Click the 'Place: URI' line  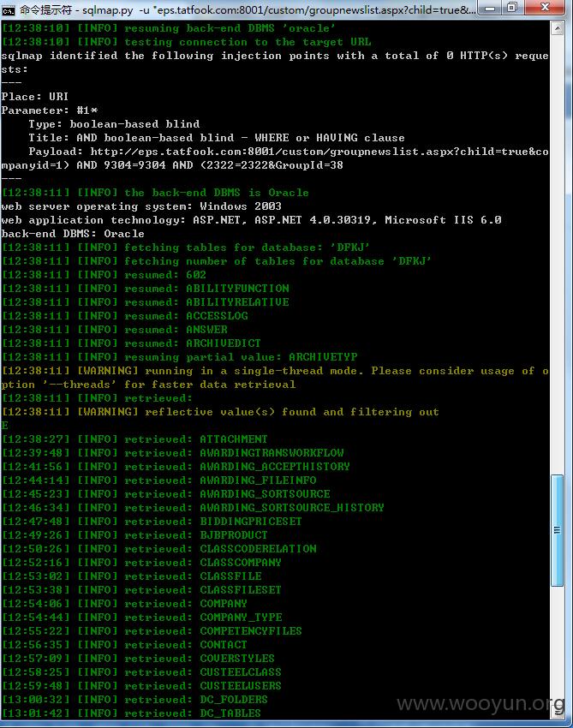coord(35,97)
